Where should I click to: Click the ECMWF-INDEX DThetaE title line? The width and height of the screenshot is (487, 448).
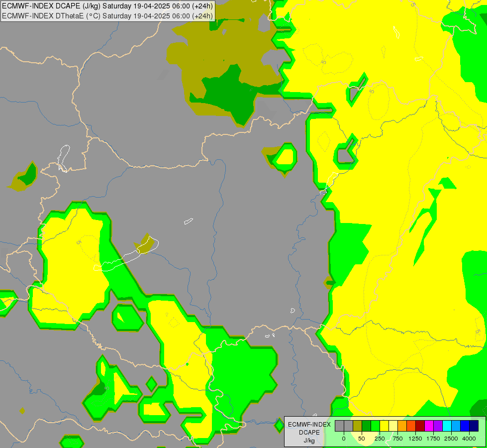click(x=107, y=16)
